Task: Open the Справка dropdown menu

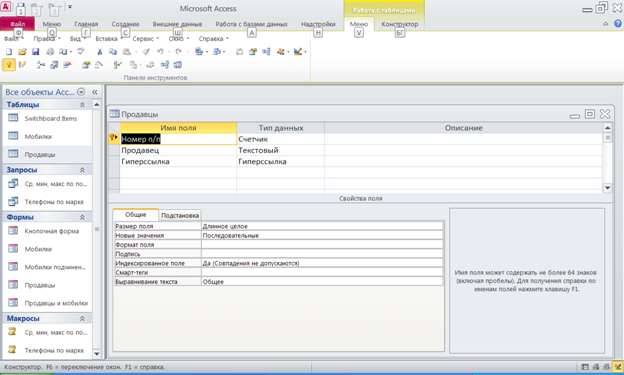Action: [214, 39]
